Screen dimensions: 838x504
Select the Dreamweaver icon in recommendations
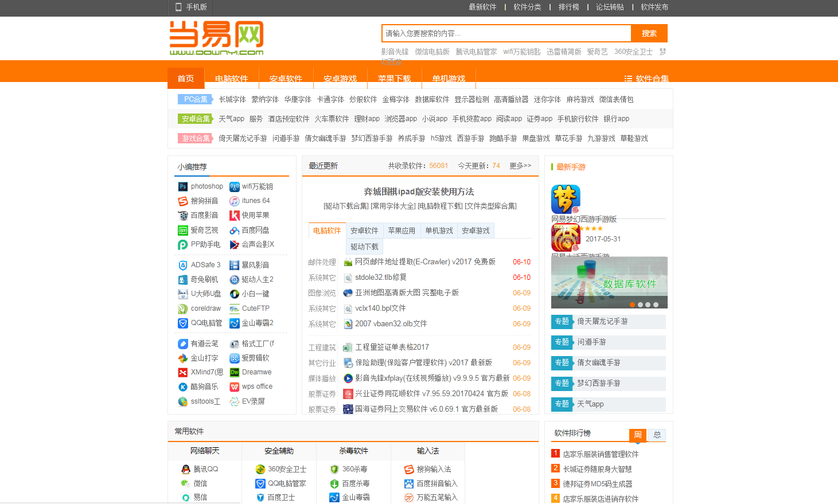(233, 372)
